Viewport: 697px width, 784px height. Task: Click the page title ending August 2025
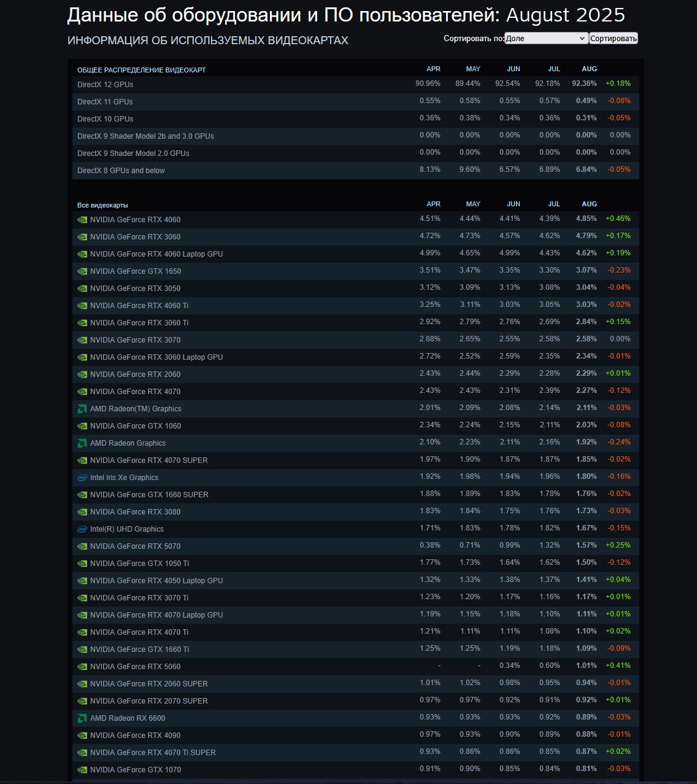(346, 15)
